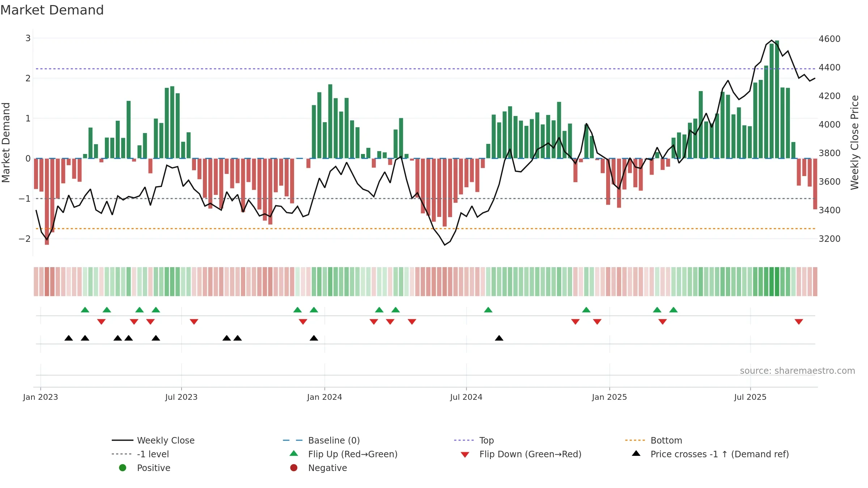Click the 4400 price axis tick

830,67
